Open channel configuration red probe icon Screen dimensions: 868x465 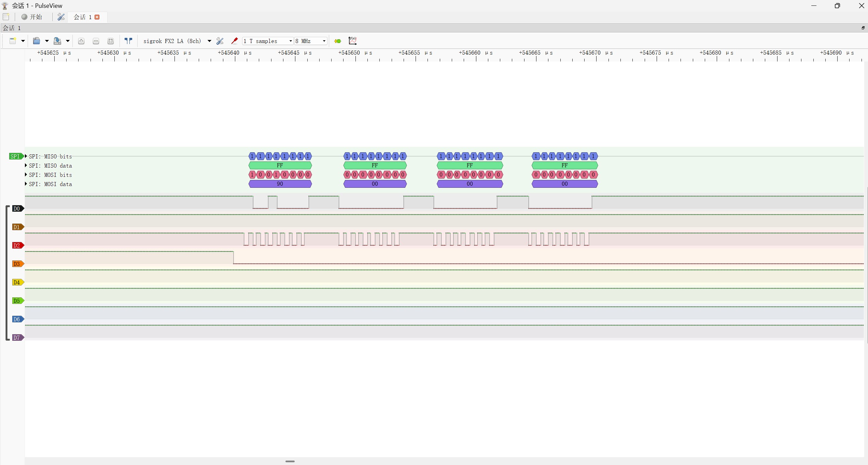click(234, 41)
